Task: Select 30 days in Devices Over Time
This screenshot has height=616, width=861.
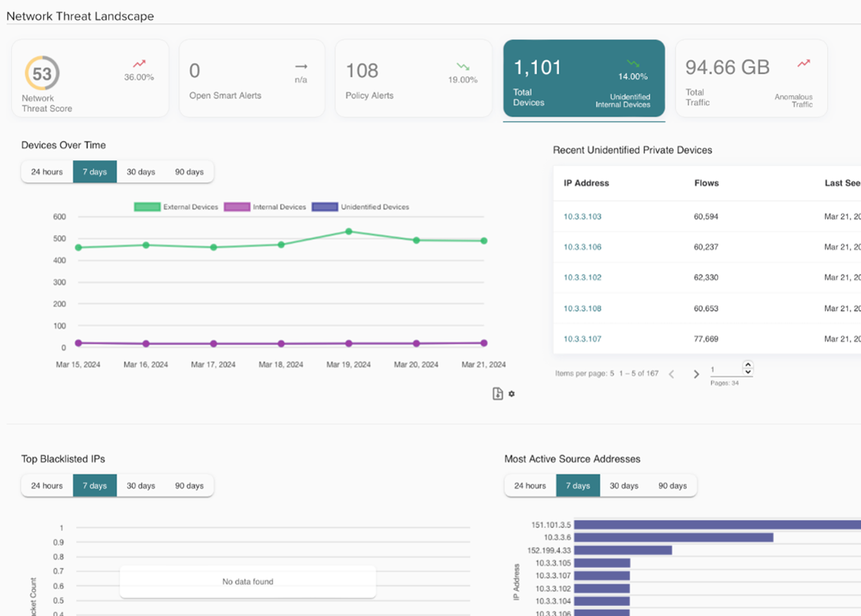Action: tap(140, 172)
